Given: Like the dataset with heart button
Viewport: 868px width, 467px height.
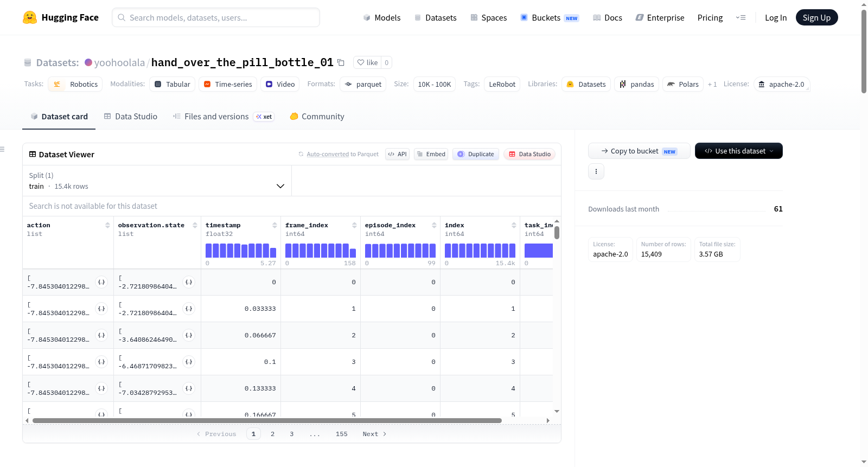Looking at the screenshot, I should tap(367, 62).
